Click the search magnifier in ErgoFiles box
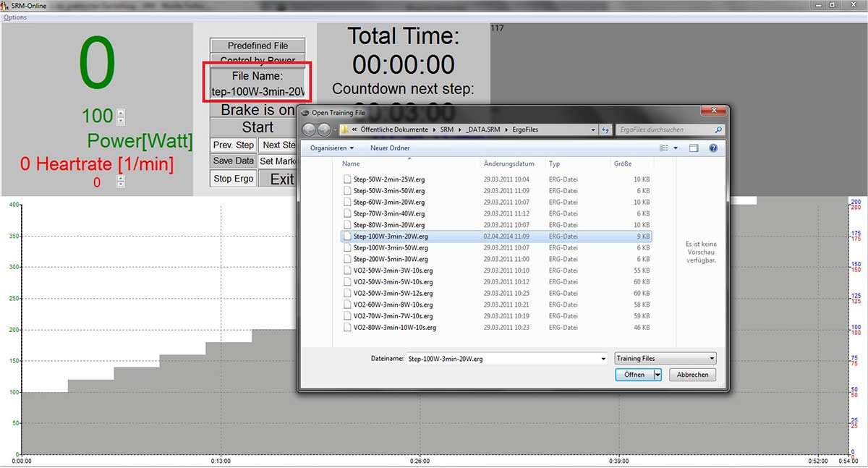Screen dimensions: 868x468 718,130
